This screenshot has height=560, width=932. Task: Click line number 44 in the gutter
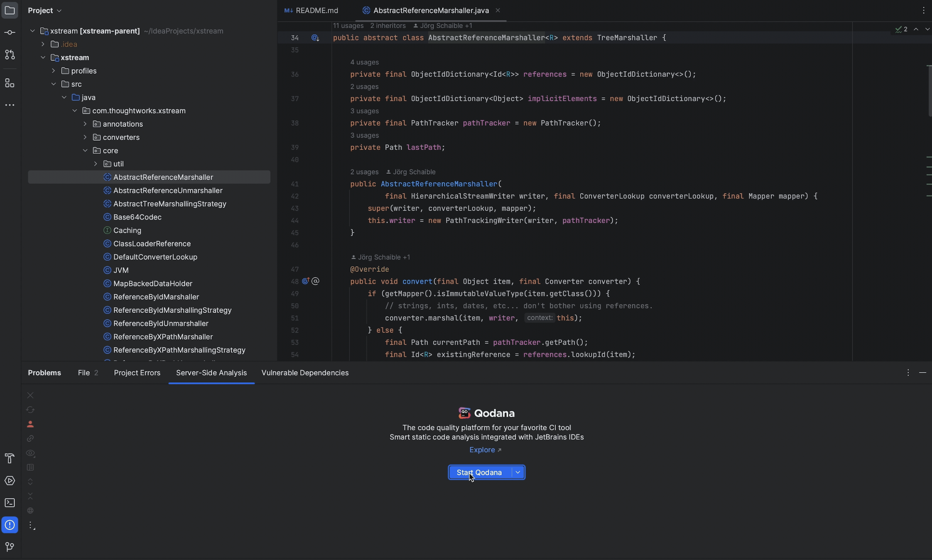click(295, 221)
